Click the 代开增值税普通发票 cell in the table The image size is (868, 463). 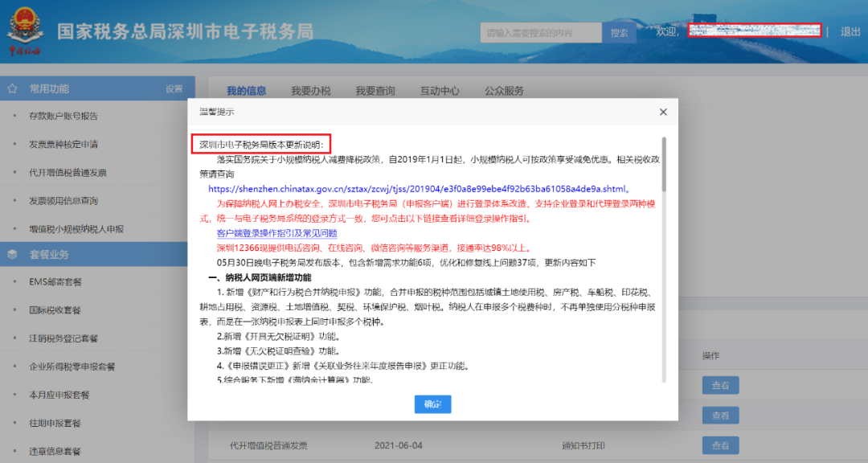click(268, 445)
